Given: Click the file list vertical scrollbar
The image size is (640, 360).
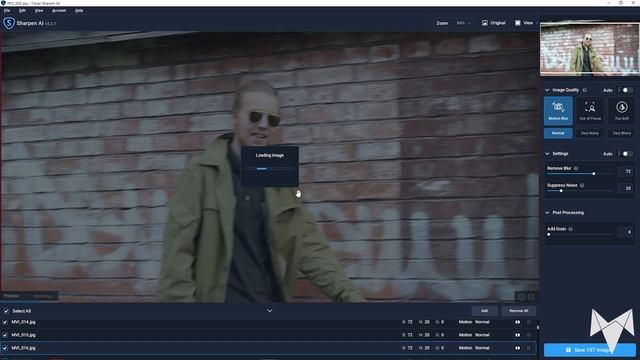Looking at the screenshot, I should 538,327.
